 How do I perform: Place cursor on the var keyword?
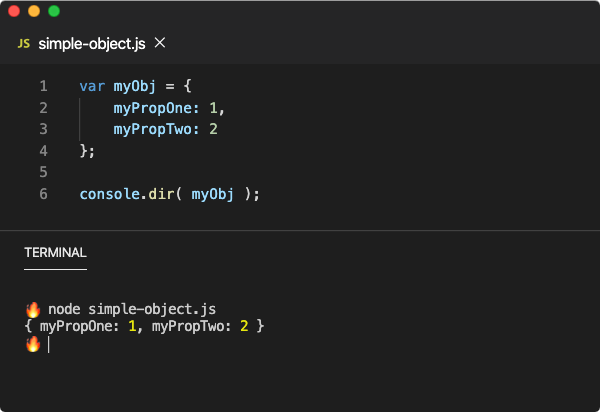click(92, 86)
